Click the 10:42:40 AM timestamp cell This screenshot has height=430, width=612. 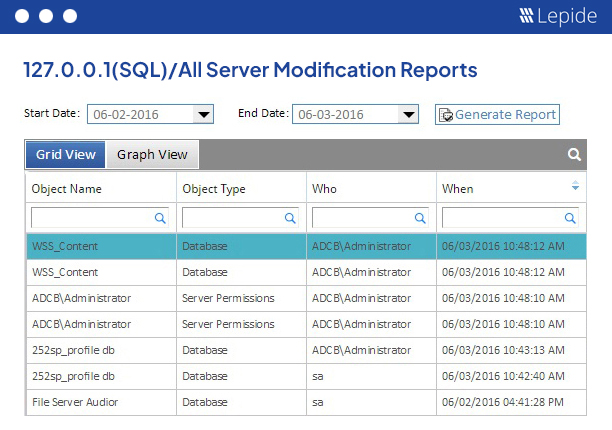coord(511,376)
